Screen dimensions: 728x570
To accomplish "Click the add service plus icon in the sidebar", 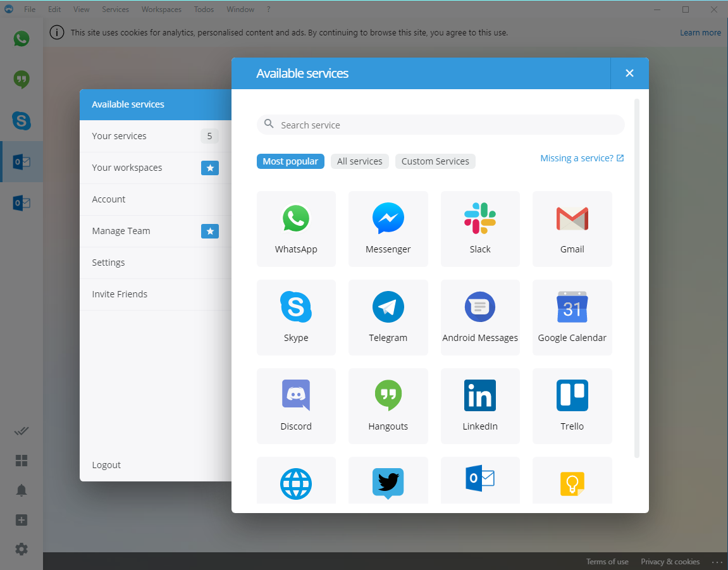I will [x=22, y=520].
